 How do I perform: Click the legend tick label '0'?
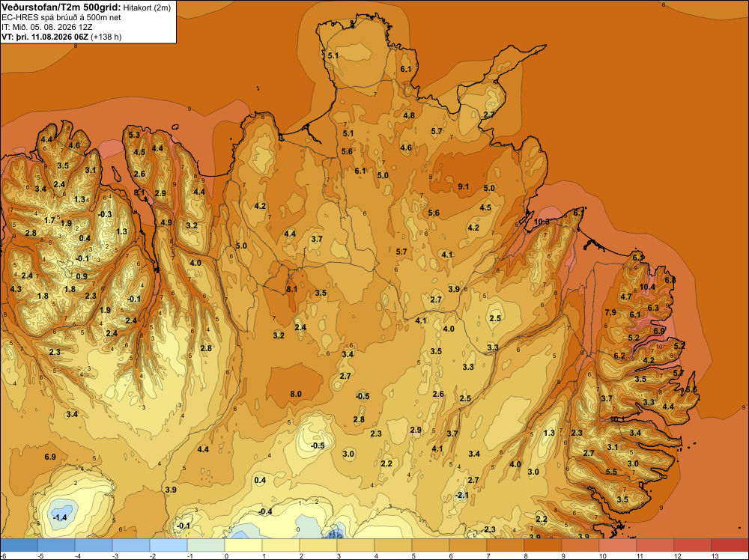tap(225, 556)
